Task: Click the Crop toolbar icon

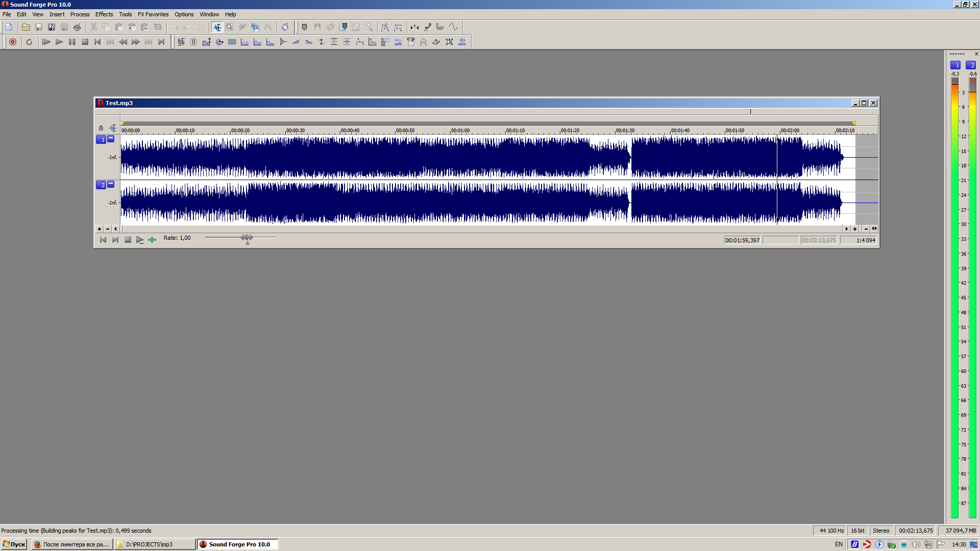Action: tap(158, 27)
